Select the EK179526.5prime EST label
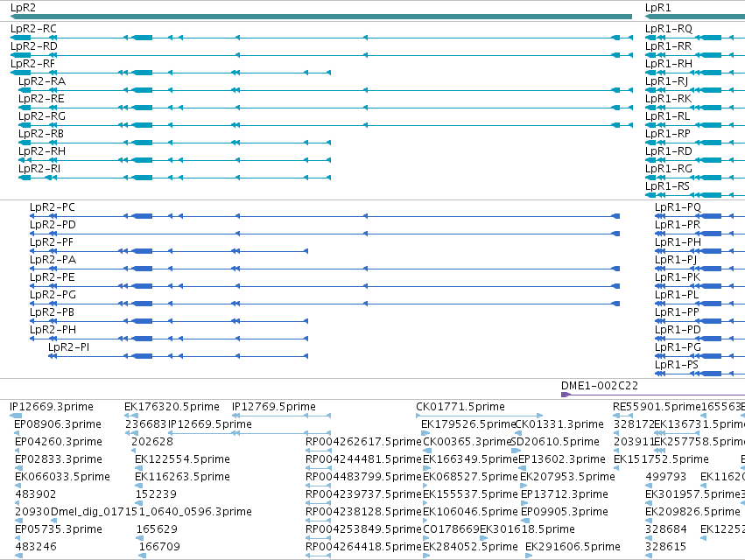 468,424
